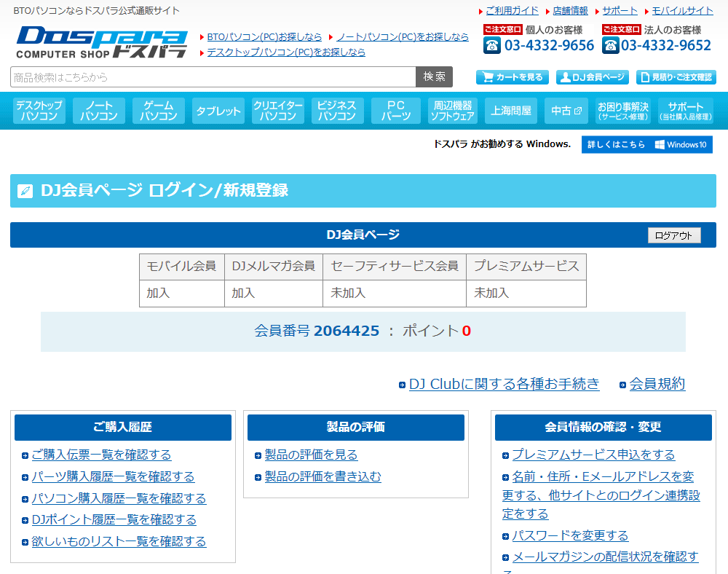This screenshot has width=728, height=574.
Task: Click the bullet icon before DJ Club手続き
Action: pyautogui.click(x=402, y=385)
